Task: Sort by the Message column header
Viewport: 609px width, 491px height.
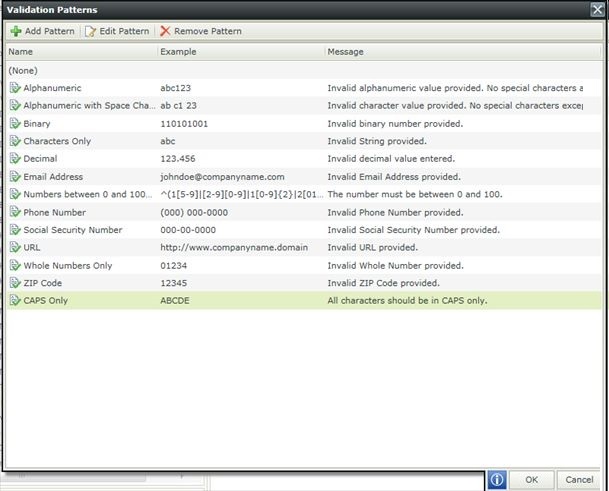Action: (462, 52)
